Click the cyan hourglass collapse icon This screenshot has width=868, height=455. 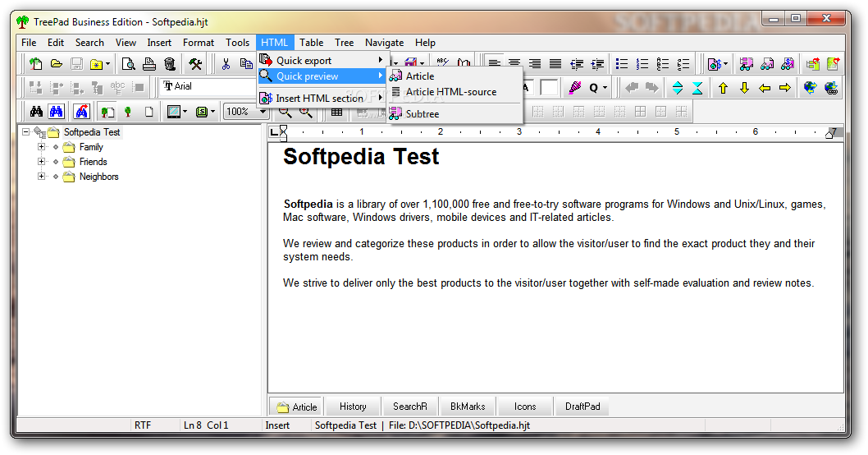697,88
